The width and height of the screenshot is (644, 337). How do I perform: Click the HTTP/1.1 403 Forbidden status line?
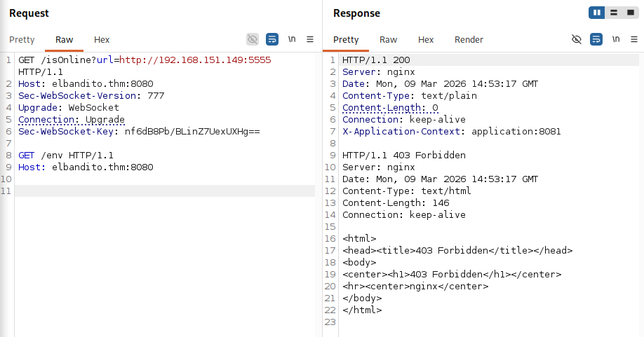pyautogui.click(x=404, y=155)
